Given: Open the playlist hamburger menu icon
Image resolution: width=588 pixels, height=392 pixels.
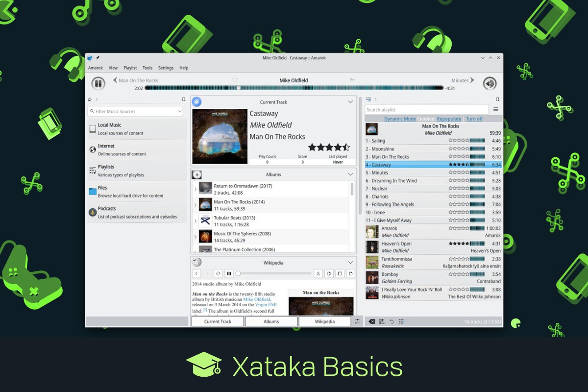Looking at the screenshot, I should tap(496, 110).
